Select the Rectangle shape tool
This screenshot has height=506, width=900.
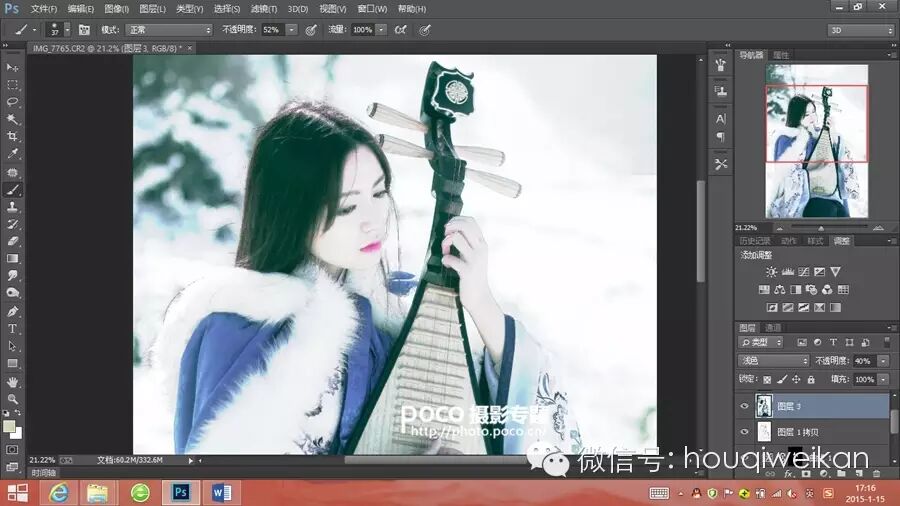click(x=12, y=364)
